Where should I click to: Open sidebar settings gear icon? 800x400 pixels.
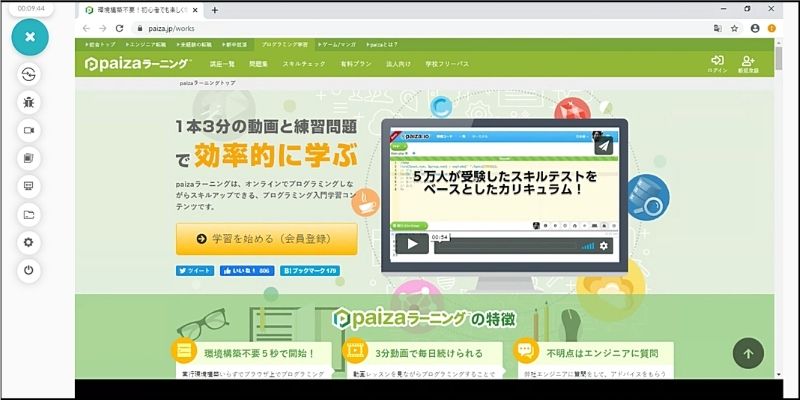pos(29,242)
